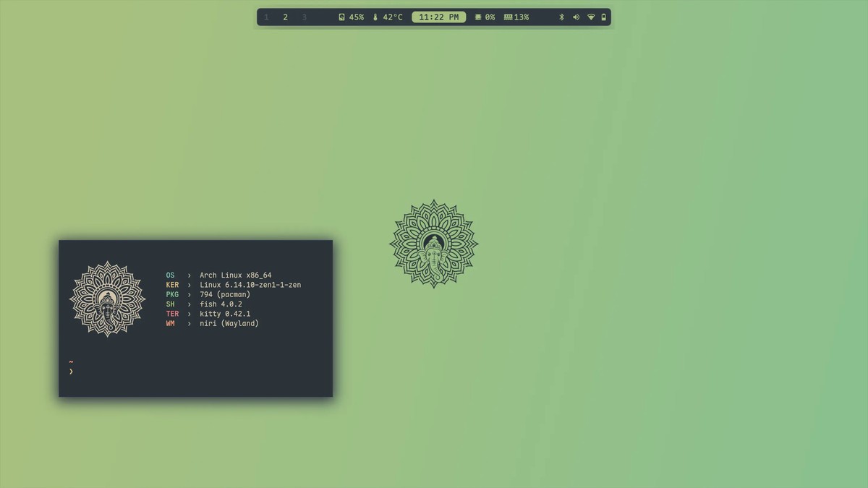868x488 pixels.
Task: Focus the terminal at the prompt arrow
Action: point(71,372)
